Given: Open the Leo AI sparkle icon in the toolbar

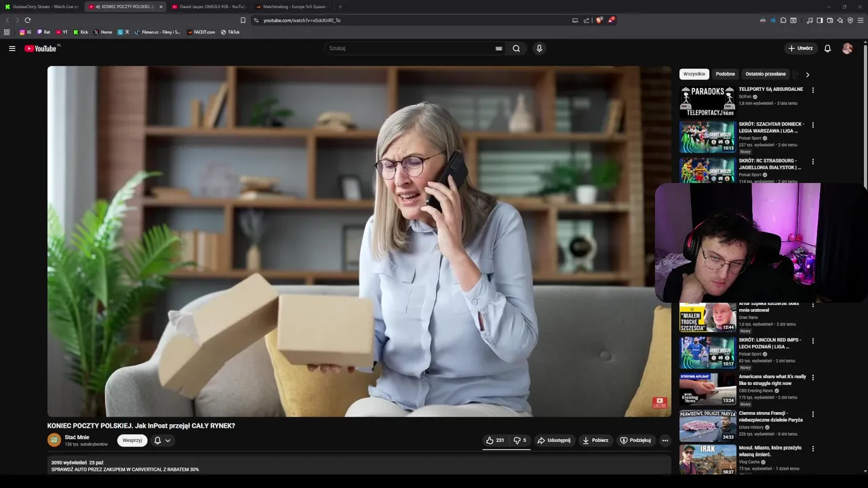Looking at the screenshot, I should click(x=840, y=20).
